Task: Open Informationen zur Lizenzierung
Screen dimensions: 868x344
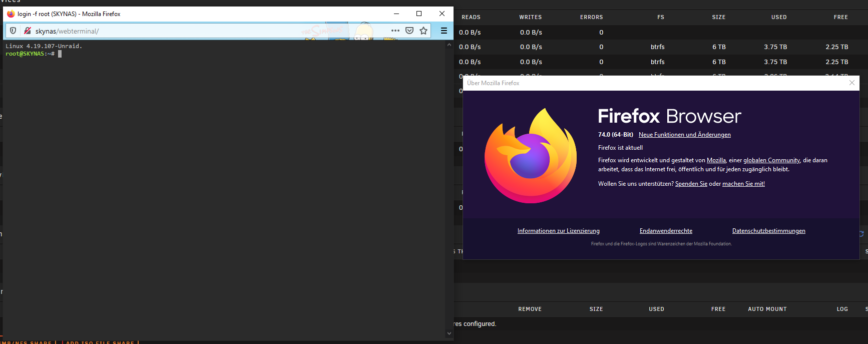Action: click(x=559, y=231)
